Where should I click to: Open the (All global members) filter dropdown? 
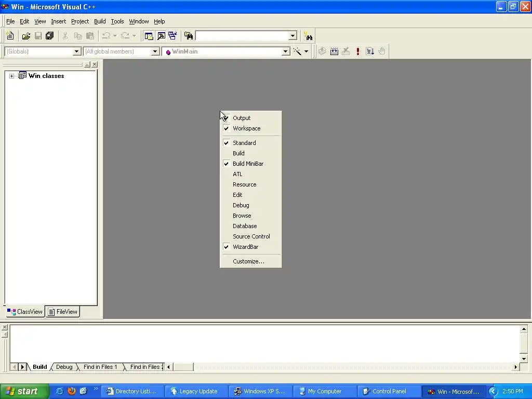(x=155, y=51)
